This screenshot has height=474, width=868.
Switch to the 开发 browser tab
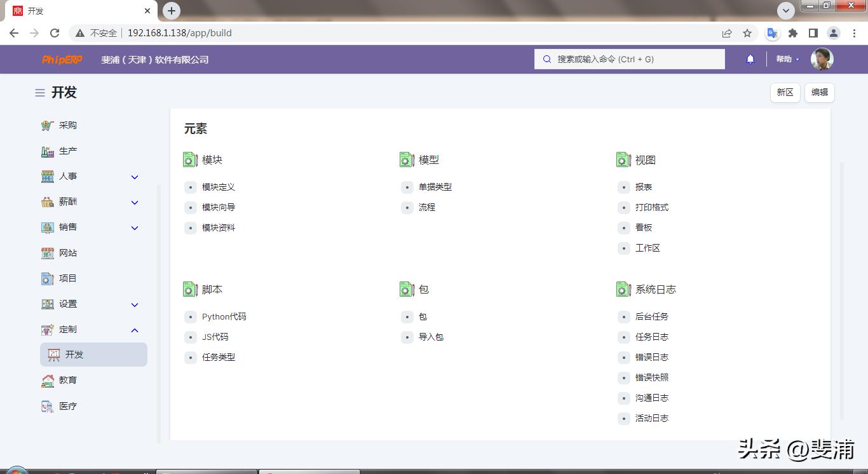[x=35, y=10]
